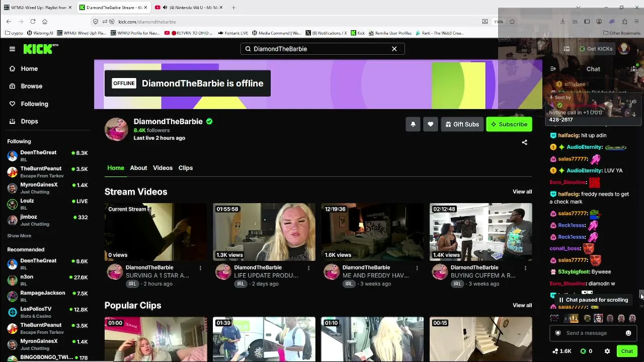Click the 1.6K channel points icon

coord(562,351)
